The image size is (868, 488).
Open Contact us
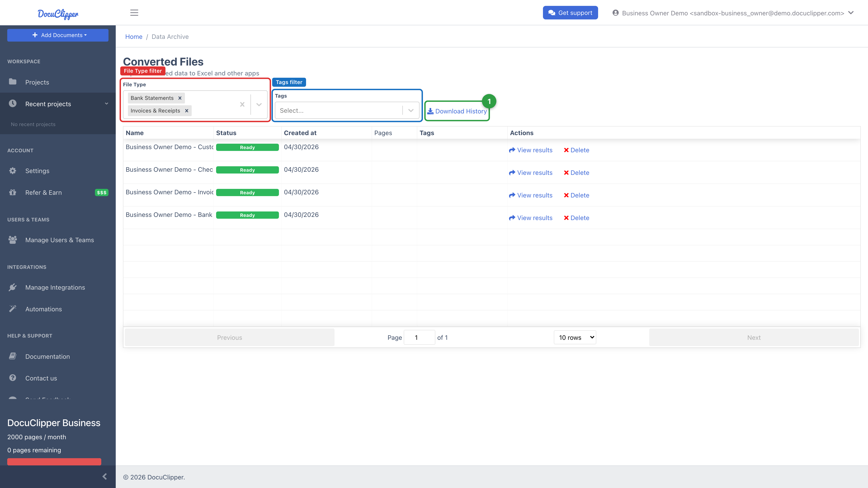click(x=41, y=378)
